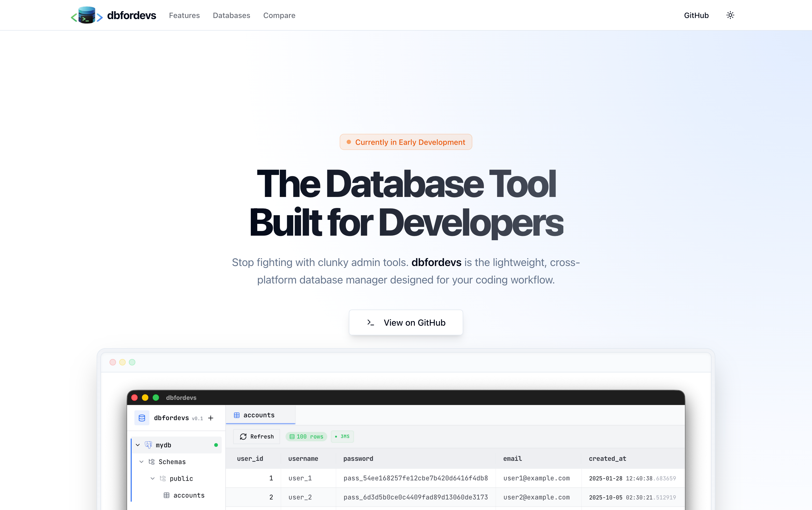Click the View on GitHub button

coord(405,322)
